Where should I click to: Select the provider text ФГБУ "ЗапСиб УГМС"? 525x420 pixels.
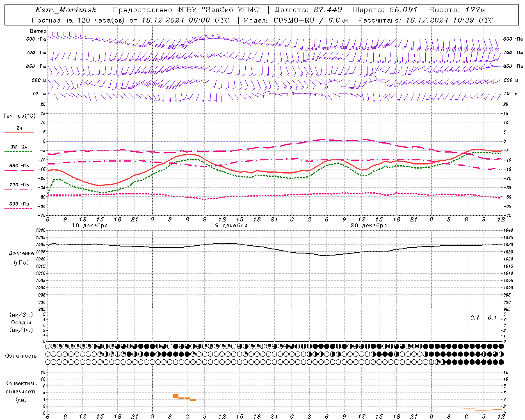220,10
